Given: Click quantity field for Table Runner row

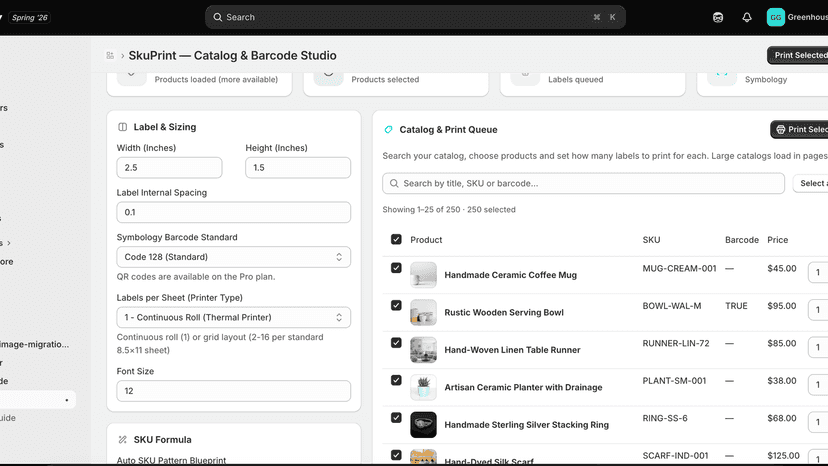Looking at the screenshot, I should pos(818,347).
